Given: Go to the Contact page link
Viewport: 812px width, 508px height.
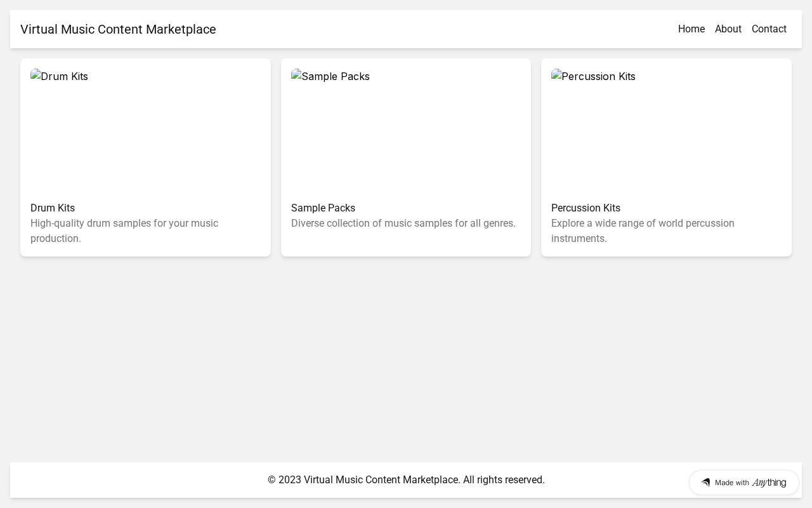Looking at the screenshot, I should tap(769, 29).
